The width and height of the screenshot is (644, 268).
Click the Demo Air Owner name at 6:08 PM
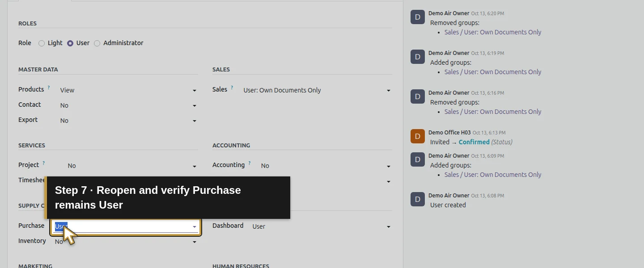pyautogui.click(x=449, y=196)
